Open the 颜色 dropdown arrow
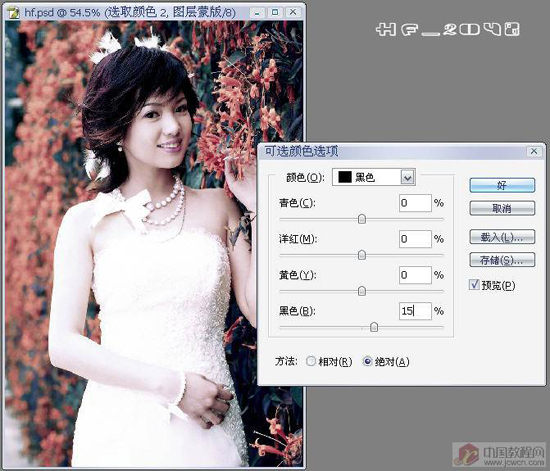The width and height of the screenshot is (550, 471). 408,177
